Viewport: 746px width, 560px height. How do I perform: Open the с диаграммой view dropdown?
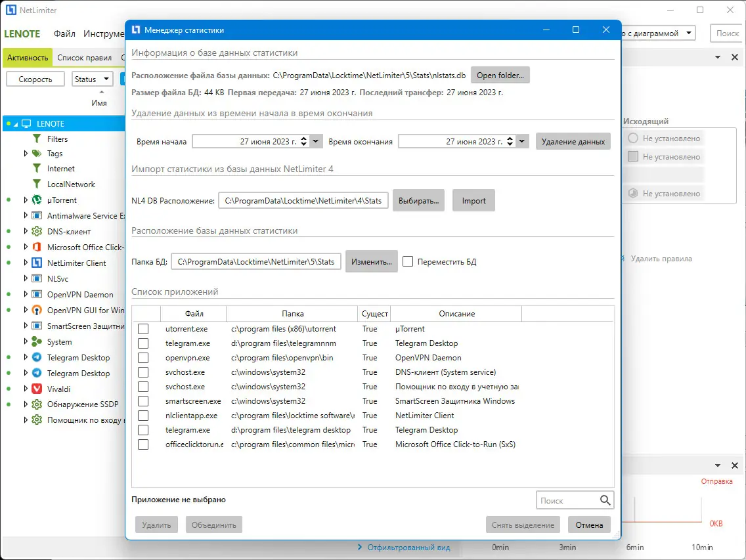coord(688,33)
